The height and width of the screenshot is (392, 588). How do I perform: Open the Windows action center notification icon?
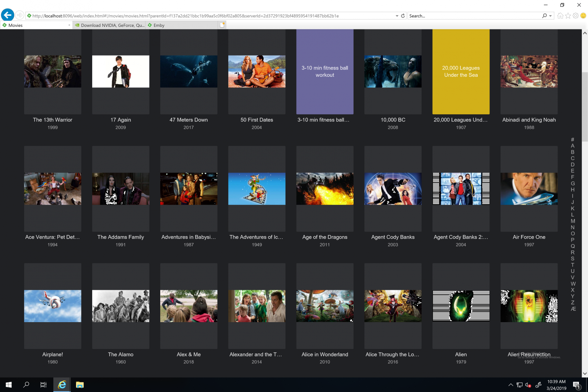coord(577,385)
